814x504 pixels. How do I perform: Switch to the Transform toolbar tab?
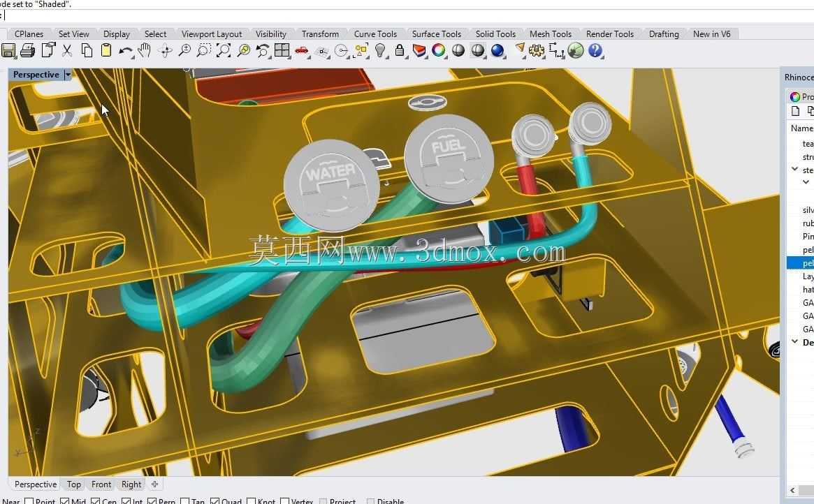320,34
